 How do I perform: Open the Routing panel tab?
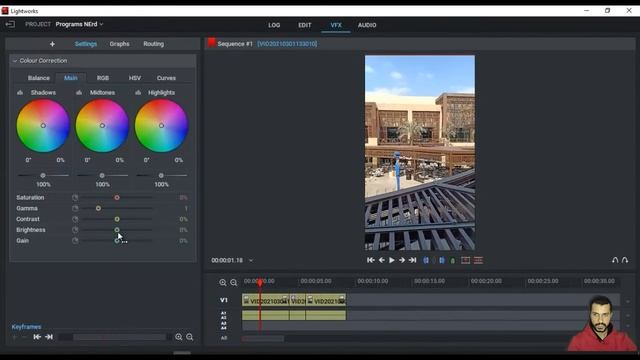(x=153, y=44)
